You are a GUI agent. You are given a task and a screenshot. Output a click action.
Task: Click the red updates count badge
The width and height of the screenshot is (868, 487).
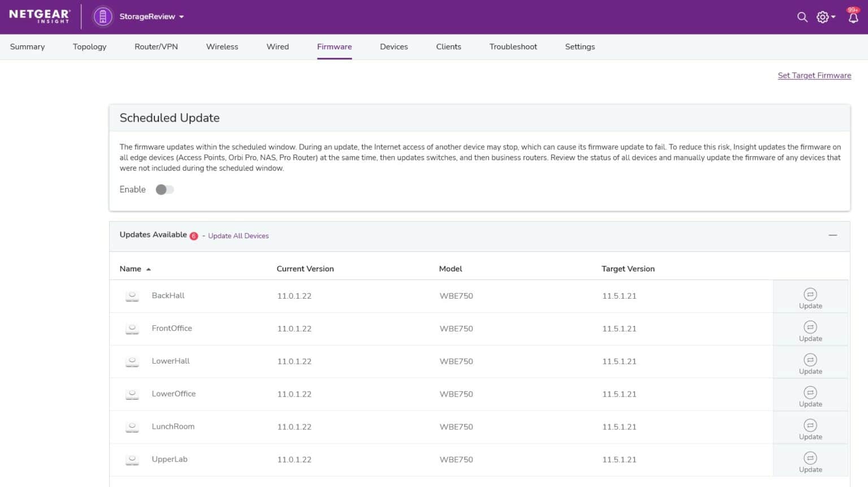[x=194, y=236]
